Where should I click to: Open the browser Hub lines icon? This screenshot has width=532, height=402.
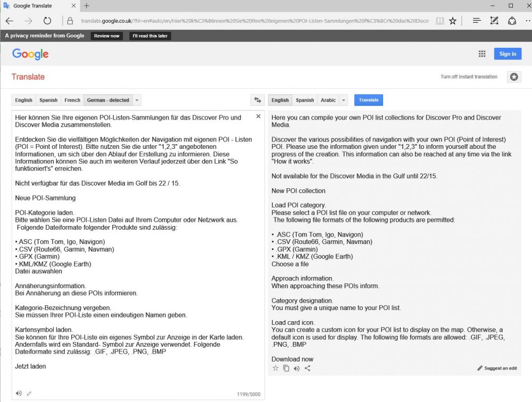click(477, 21)
